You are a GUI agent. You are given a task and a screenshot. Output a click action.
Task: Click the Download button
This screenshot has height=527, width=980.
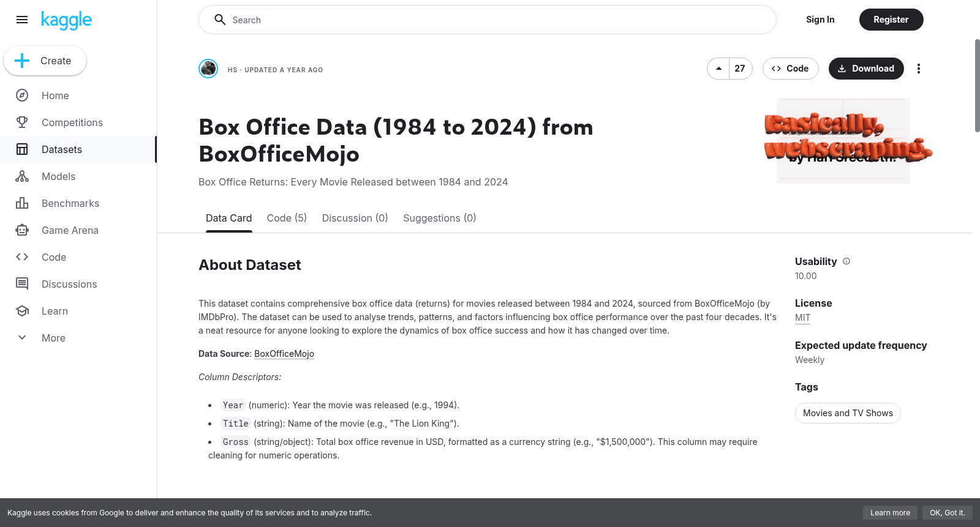(866, 69)
